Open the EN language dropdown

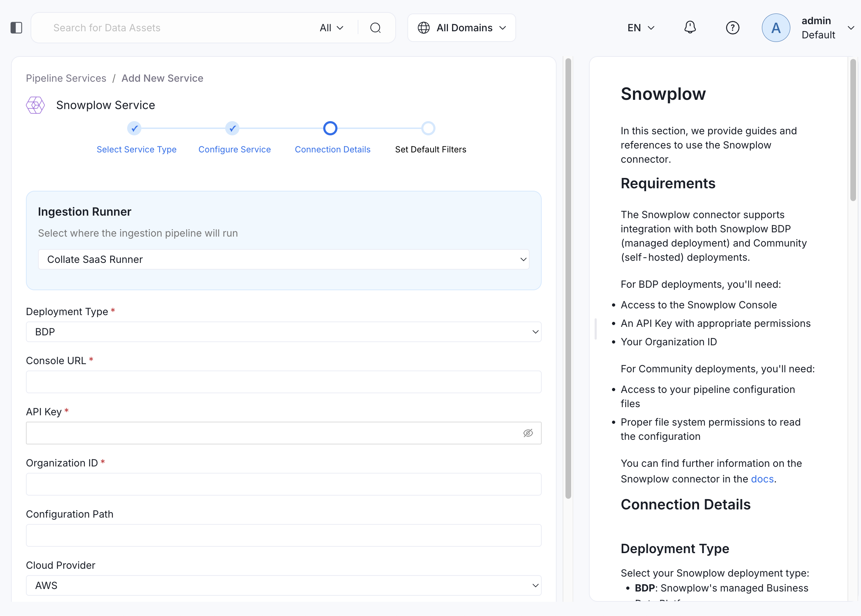pos(640,27)
